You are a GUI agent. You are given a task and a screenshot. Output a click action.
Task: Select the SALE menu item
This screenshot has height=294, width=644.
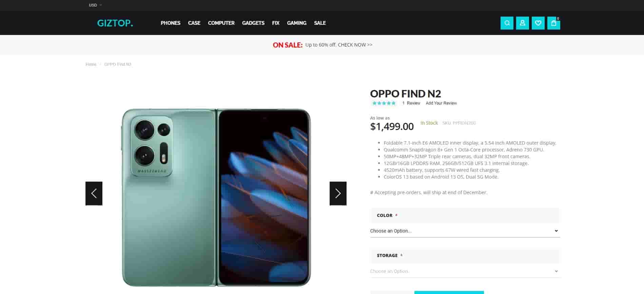pyautogui.click(x=320, y=23)
